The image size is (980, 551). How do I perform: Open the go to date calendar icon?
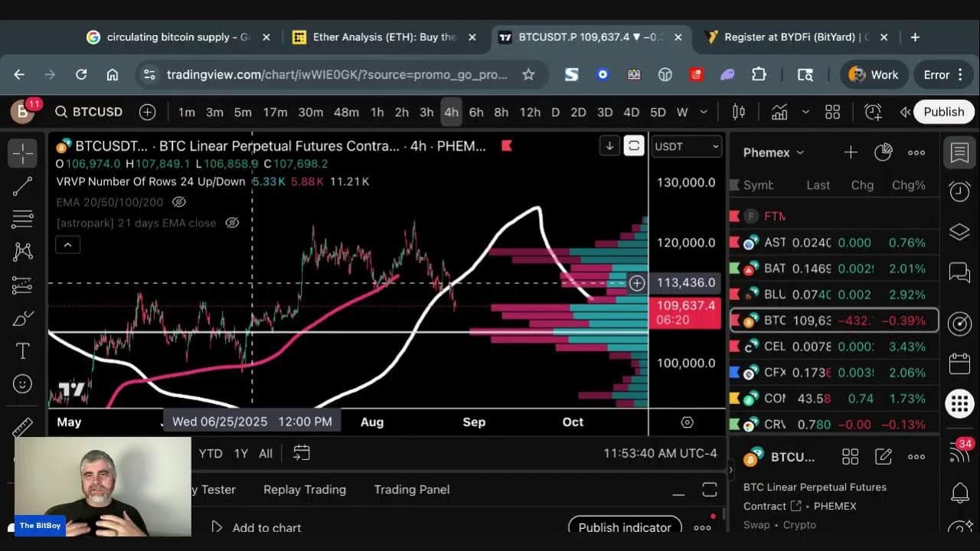302,453
